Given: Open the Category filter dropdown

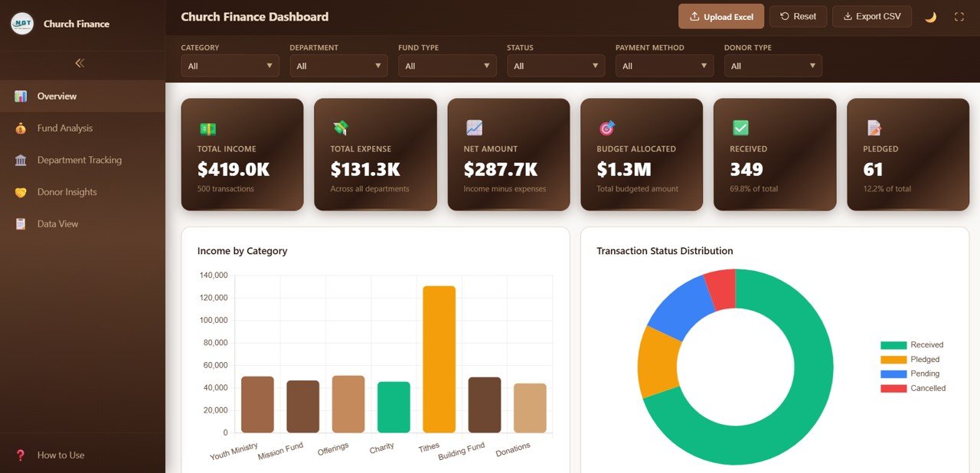Looking at the screenshot, I should (230, 66).
